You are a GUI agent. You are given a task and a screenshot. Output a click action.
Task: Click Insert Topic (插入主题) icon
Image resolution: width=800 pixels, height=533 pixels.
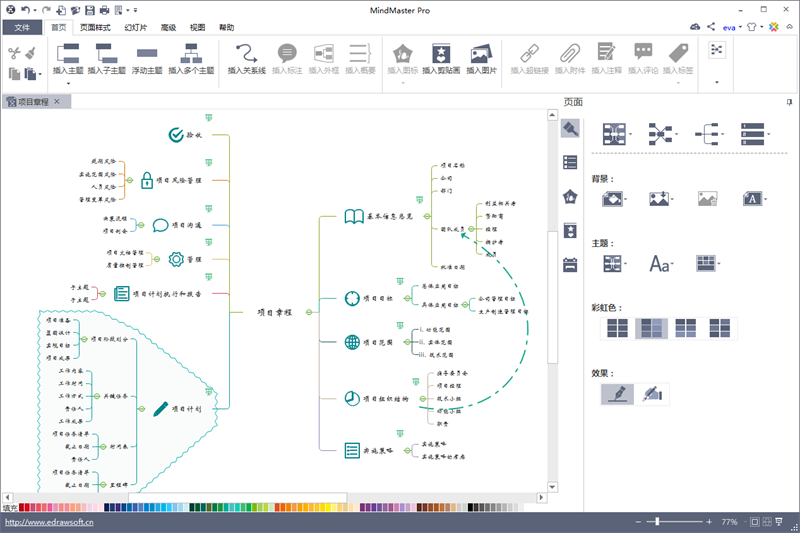(68, 53)
